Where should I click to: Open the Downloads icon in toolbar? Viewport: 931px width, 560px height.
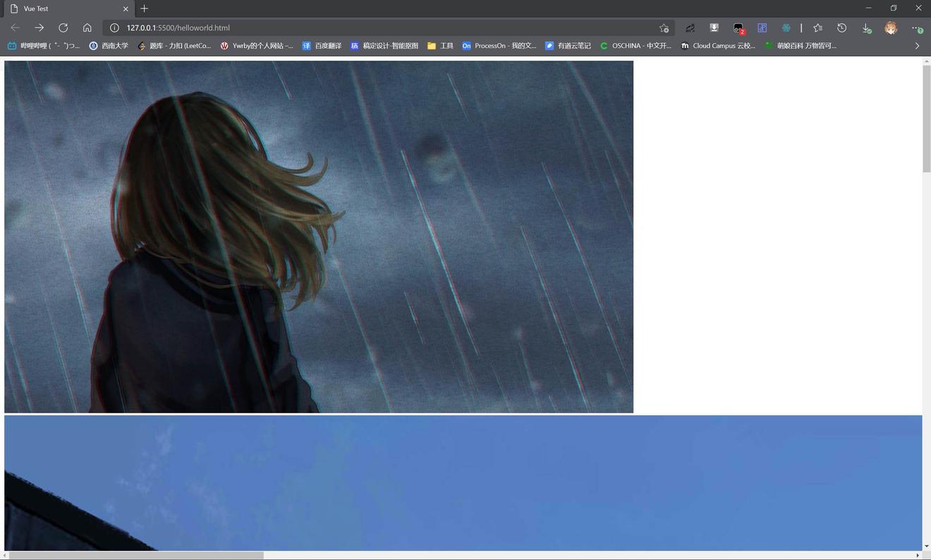[x=867, y=28]
